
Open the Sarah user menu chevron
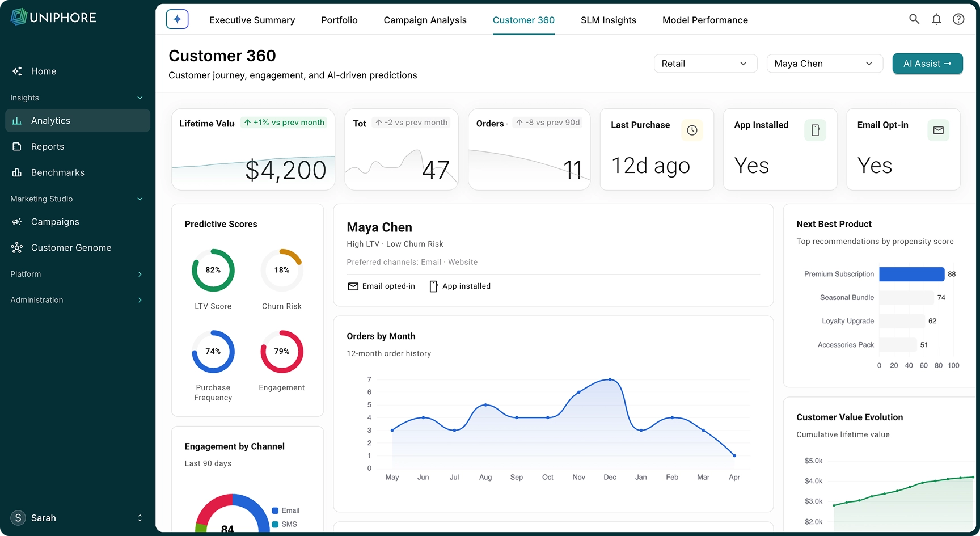pos(140,518)
